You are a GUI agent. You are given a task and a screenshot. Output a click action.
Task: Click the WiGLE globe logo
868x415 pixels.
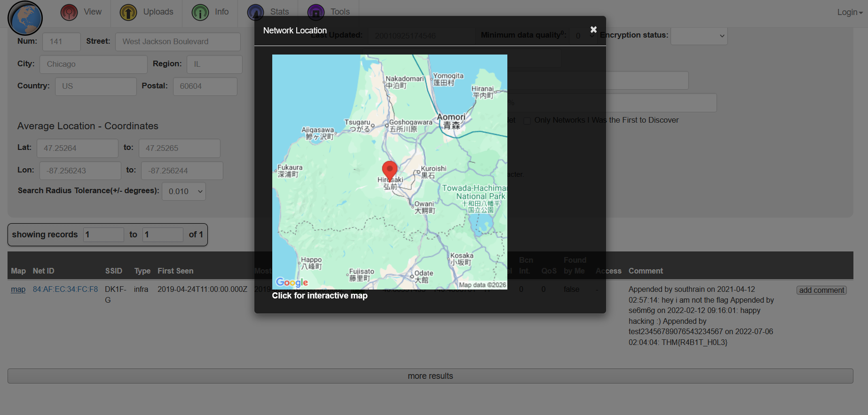pos(25,18)
